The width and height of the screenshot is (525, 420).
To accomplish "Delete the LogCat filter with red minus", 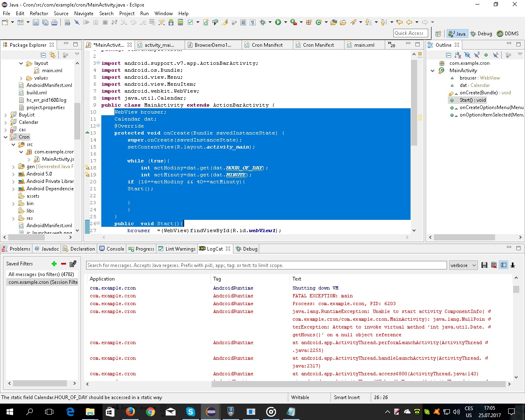I will [64, 264].
